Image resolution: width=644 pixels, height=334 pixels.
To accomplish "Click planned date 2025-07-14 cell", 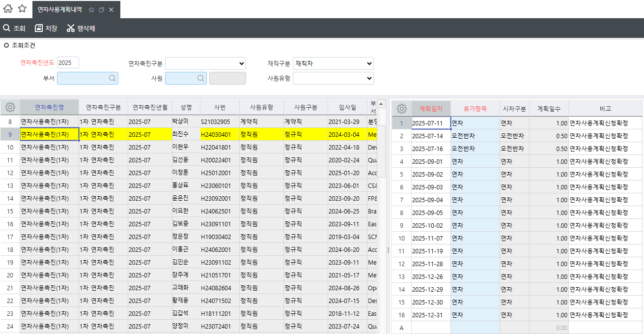I will (x=431, y=136).
